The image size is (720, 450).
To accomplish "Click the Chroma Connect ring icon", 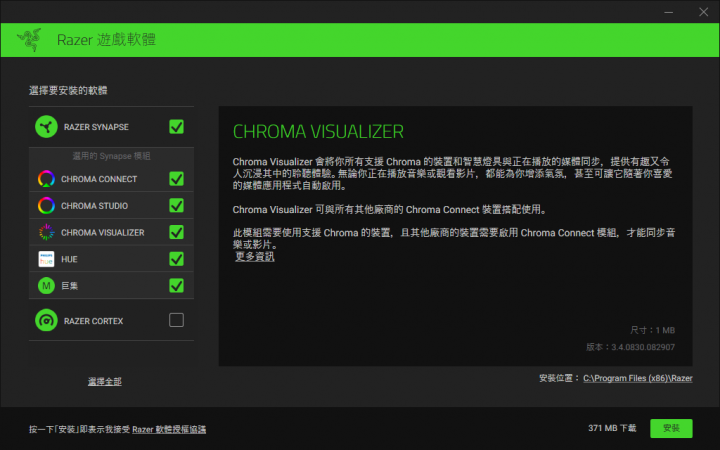I will [46, 179].
